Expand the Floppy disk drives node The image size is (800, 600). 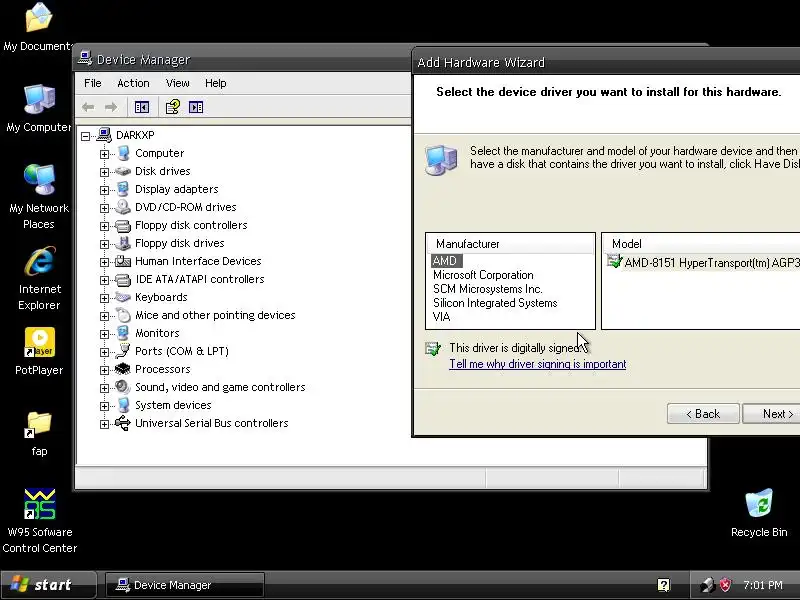click(105, 244)
